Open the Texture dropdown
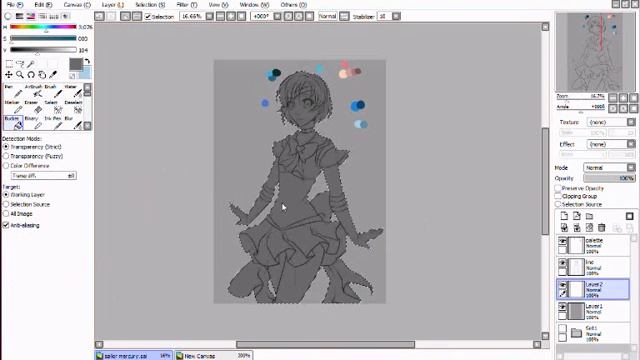This screenshot has height=360, width=640. (x=631, y=122)
